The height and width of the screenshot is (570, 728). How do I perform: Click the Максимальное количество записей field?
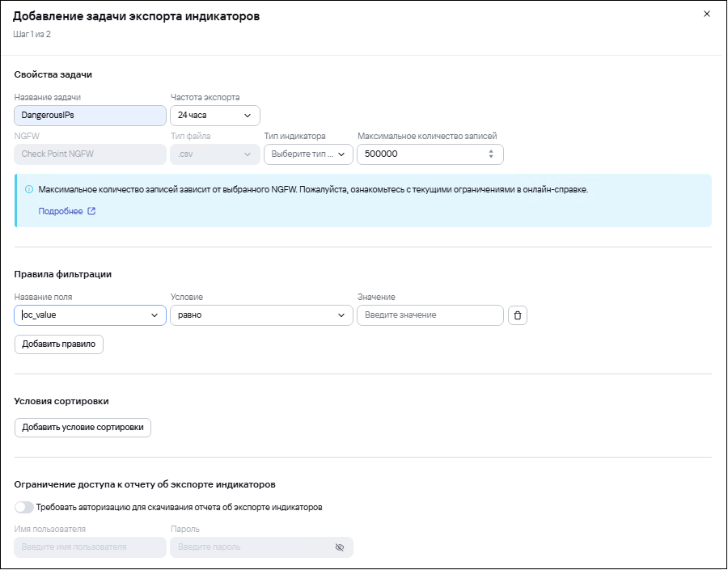(x=430, y=154)
